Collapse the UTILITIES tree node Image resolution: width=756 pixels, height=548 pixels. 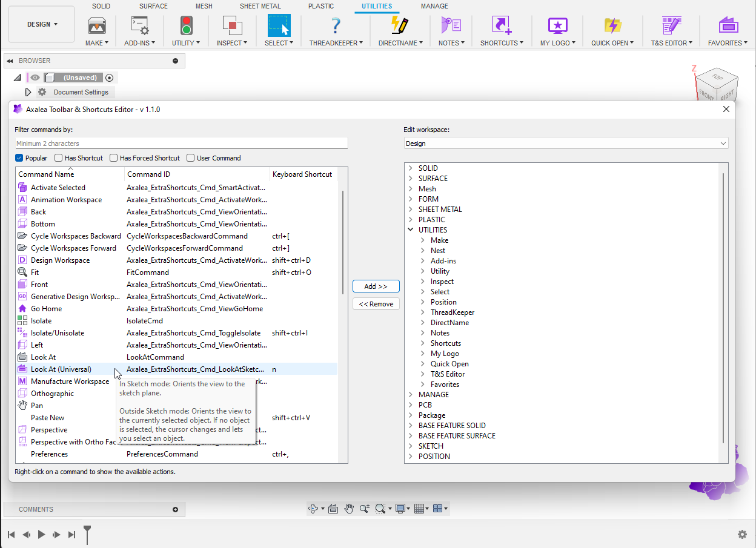tap(411, 230)
